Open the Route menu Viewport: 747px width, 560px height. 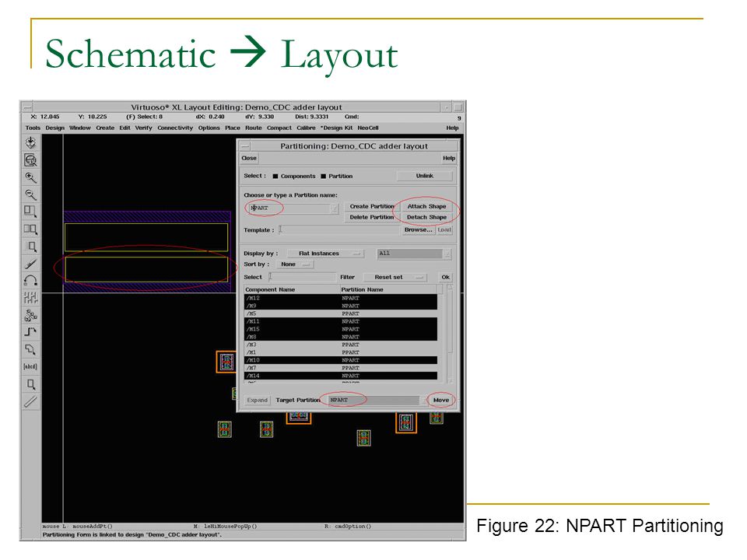coord(254,128)
